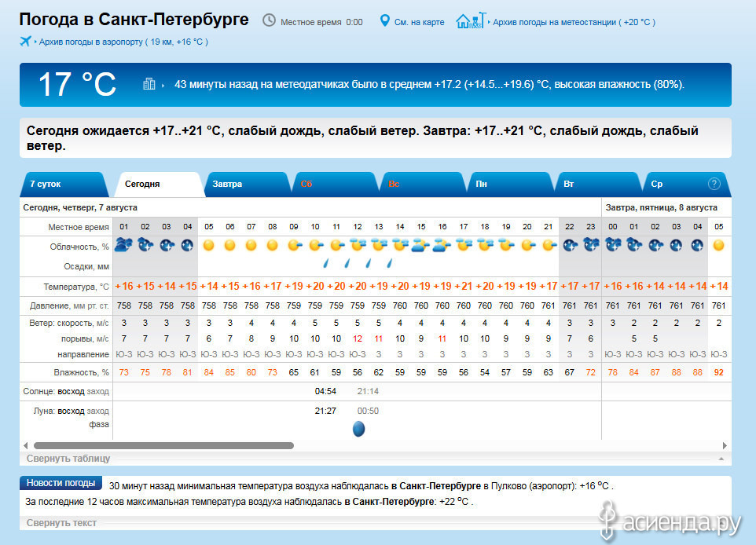
Task: Click the humidity value 54 at hour 18
Action: pyautogui.click(x=485, y=372)
